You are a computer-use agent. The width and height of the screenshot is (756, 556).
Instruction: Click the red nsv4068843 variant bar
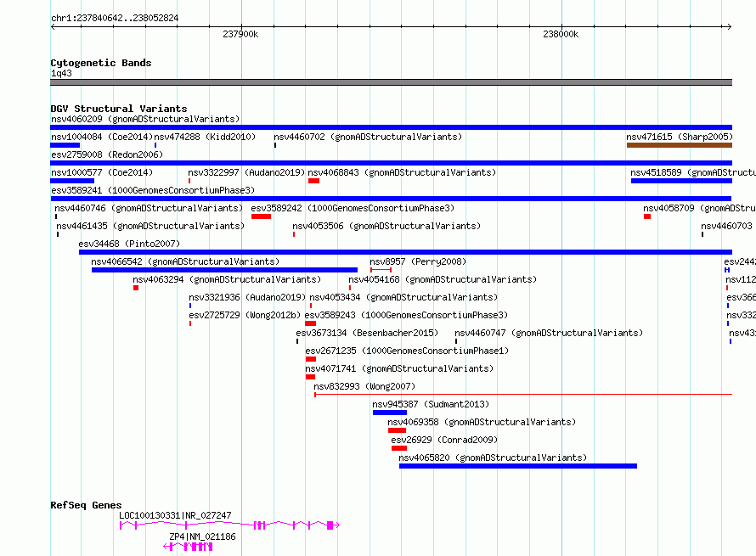(x=314, y=181)
